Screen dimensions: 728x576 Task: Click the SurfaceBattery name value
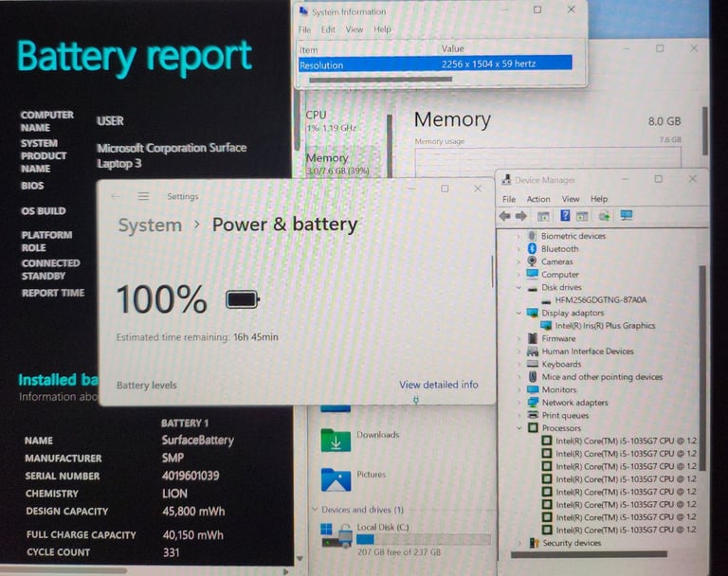(x=198, y=440)
